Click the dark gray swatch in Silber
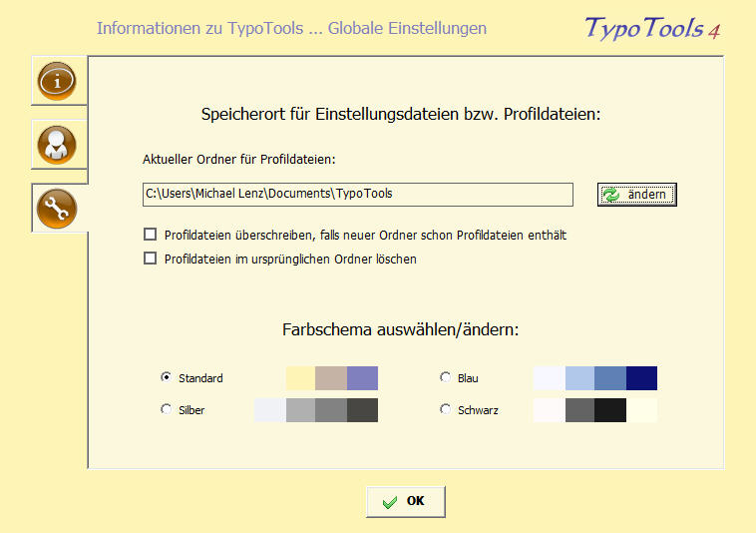Image resolution: width=756 pixels, height=533 pixels. [x=362, y=410]
